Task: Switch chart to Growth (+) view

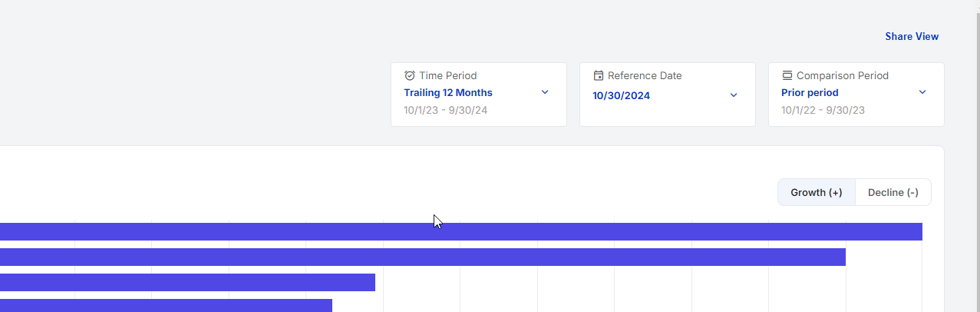Action: point(816,192)
